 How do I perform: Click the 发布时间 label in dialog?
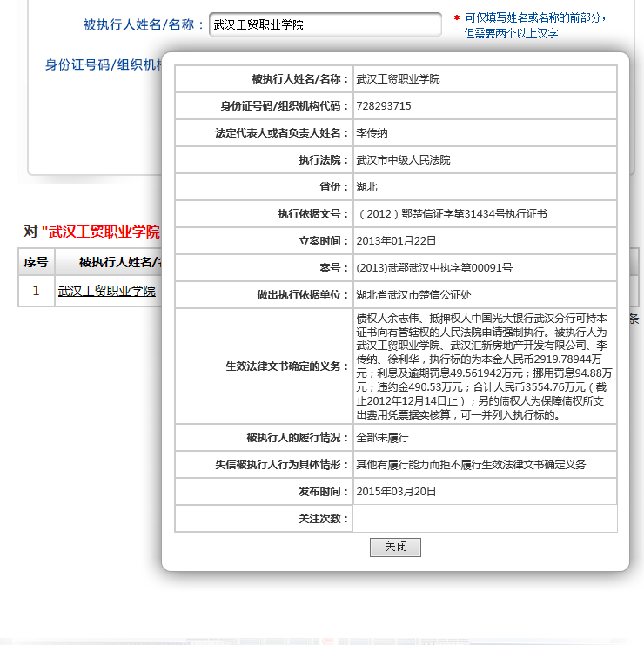pos(323,492)
